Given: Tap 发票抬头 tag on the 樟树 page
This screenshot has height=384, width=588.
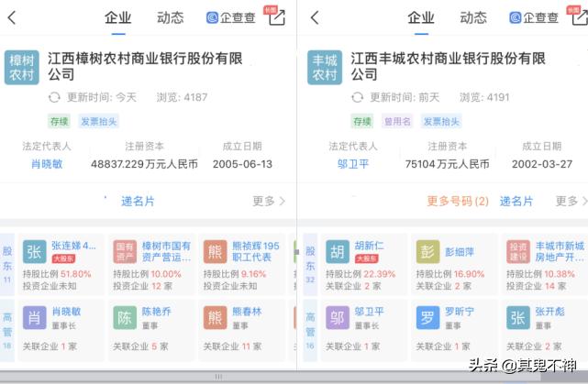Looking at the screenshot, I should (x=99, y=121).
